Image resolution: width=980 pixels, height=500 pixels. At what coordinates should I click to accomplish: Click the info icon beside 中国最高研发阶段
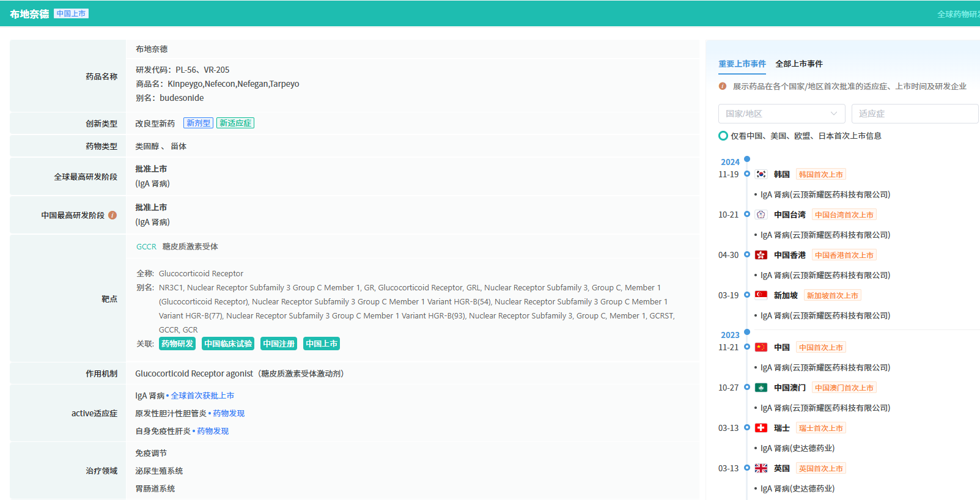pos(112,215)
